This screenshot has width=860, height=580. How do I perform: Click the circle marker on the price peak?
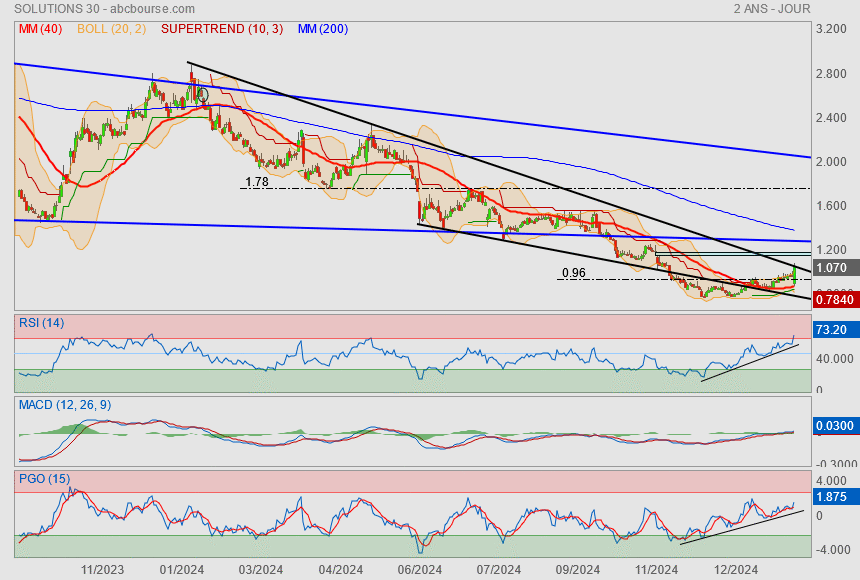[203, 96]
